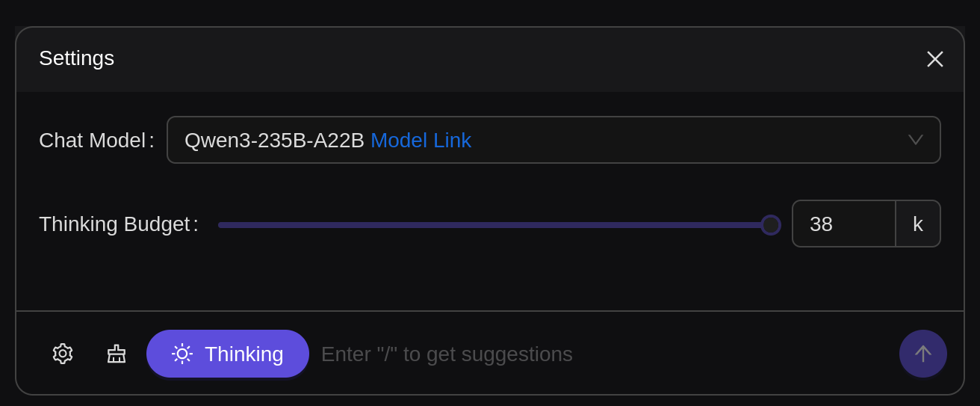Image resolution: width=980 pixels, height=406 pixels.
Task: Open the Chat Model dropdown
Action: pyautogui.click(x=553, y=140)
